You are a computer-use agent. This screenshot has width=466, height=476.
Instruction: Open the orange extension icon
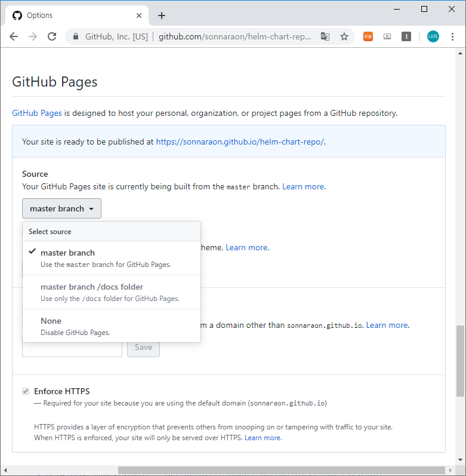(x=368, y=37)
